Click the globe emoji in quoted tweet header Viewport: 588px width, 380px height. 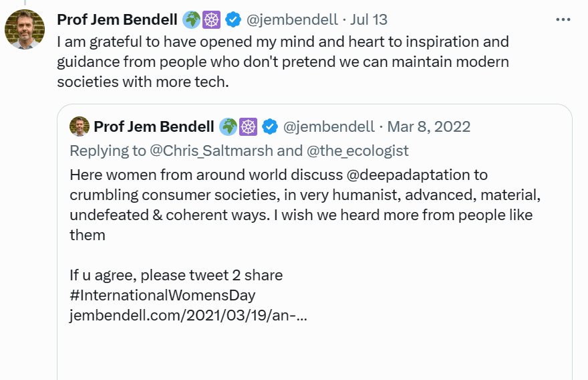pos(229,126)
